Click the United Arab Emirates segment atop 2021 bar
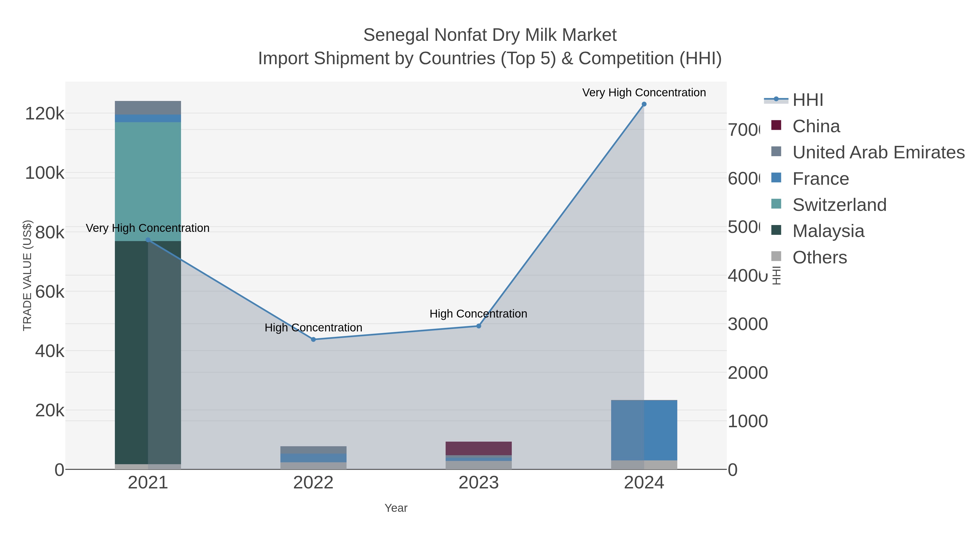980x551 pixels. [148, 108]
